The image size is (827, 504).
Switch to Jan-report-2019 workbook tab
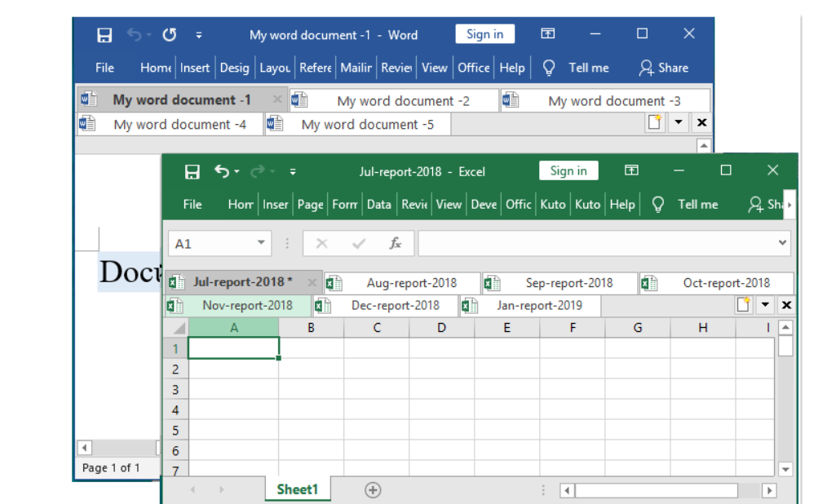530,306
